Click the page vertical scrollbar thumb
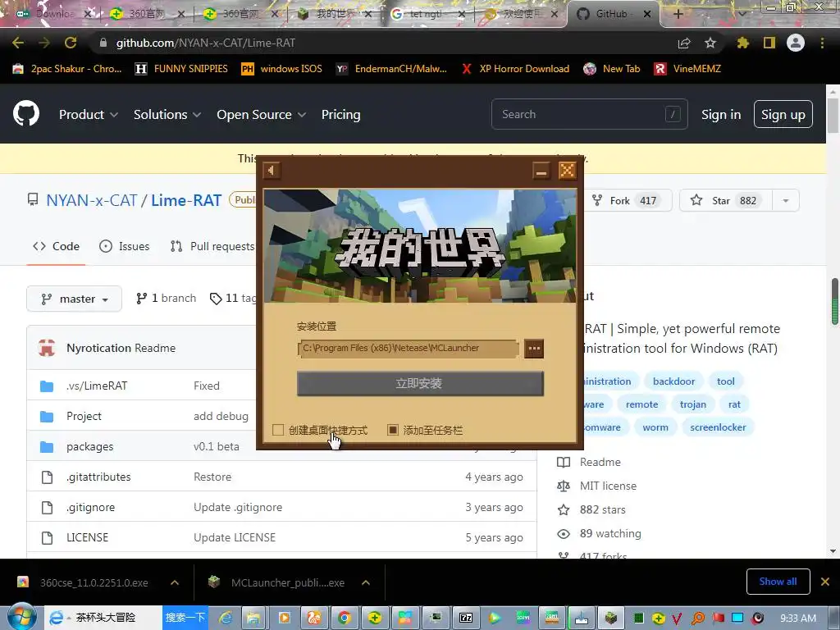Image resolution: width=840 pixels, height=630 pixels. [833, 115]
